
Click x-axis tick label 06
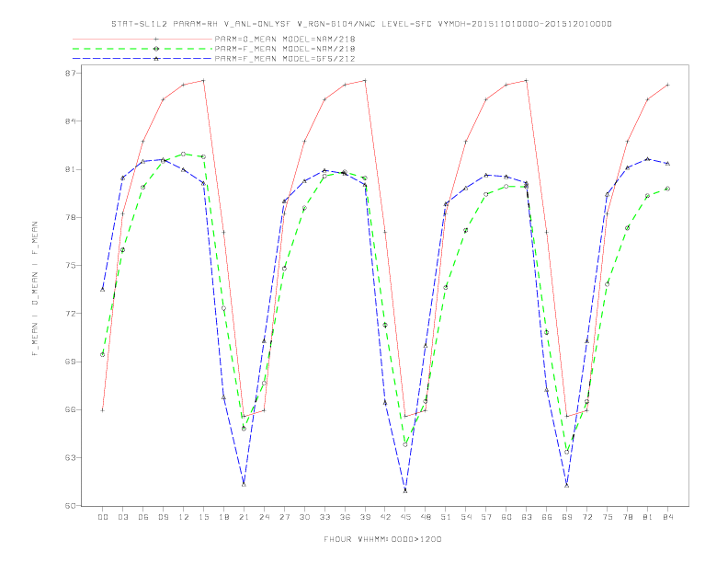pos(143,517)
